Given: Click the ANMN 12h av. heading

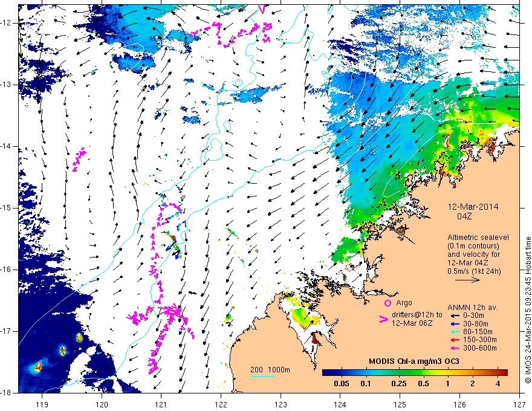Looking at the screenshot, I should (473, 308).
